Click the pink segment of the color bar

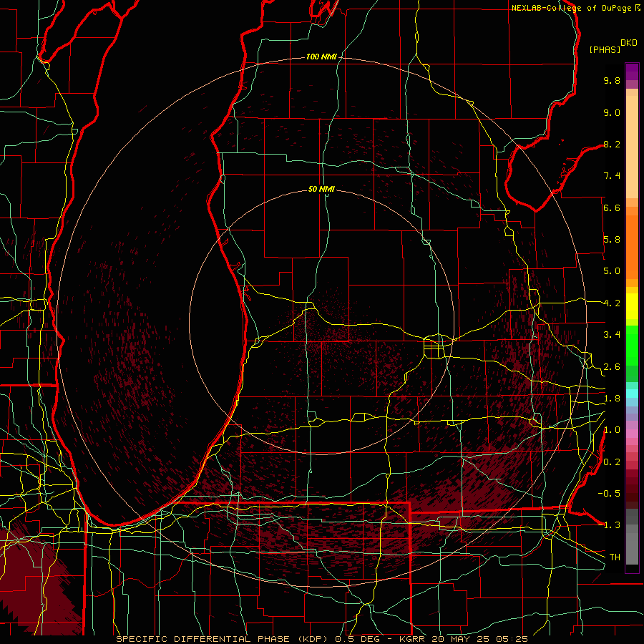coord(632,434)
